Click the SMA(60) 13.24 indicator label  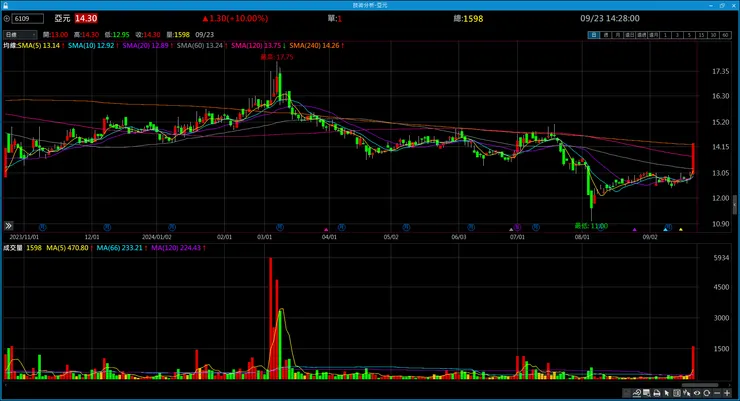(x=200, y=45)
